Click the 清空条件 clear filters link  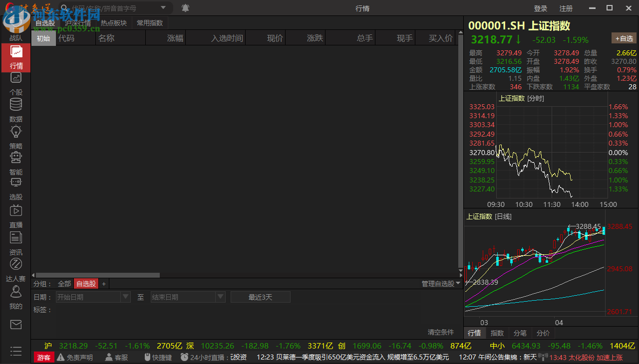tap(441, 332)
